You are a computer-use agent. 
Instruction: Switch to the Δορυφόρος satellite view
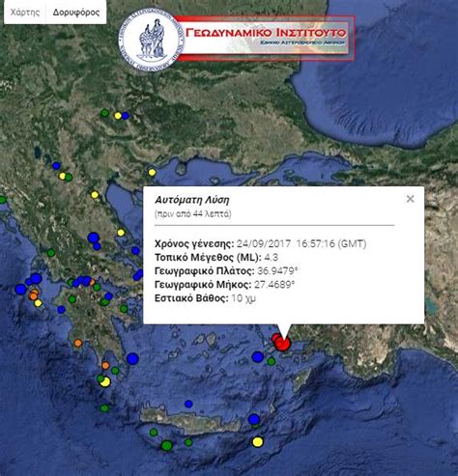(x=76, y=13)
